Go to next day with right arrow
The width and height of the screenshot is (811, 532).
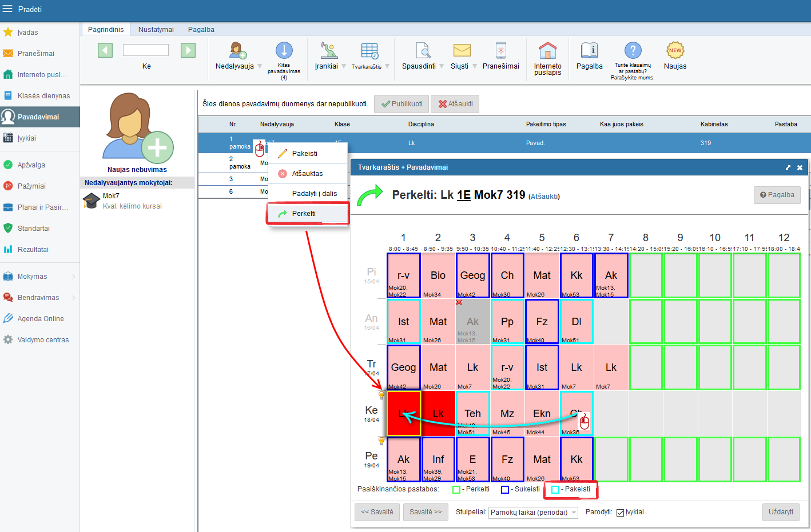188,50
